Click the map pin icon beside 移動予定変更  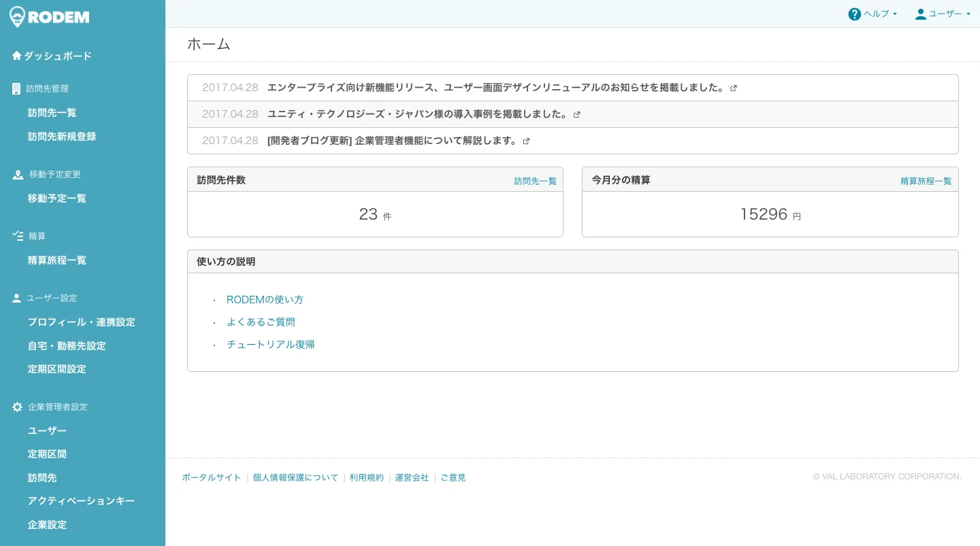(x=18, y=175)
